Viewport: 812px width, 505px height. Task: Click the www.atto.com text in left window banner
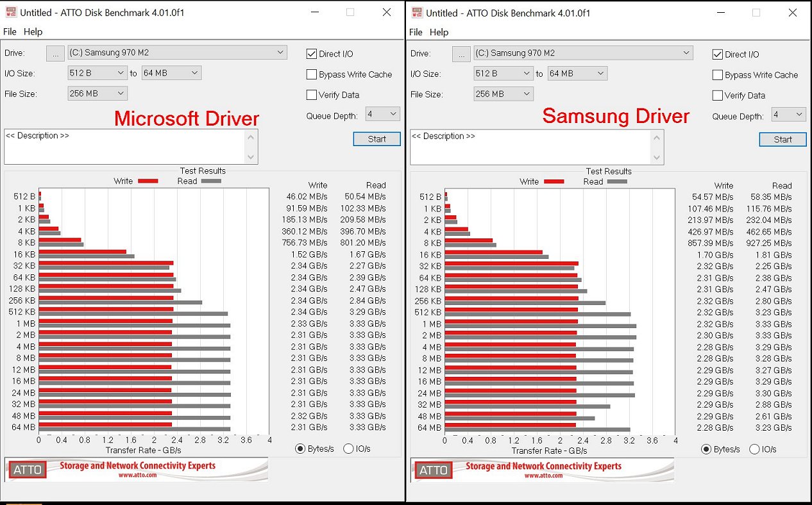point(138,476)
